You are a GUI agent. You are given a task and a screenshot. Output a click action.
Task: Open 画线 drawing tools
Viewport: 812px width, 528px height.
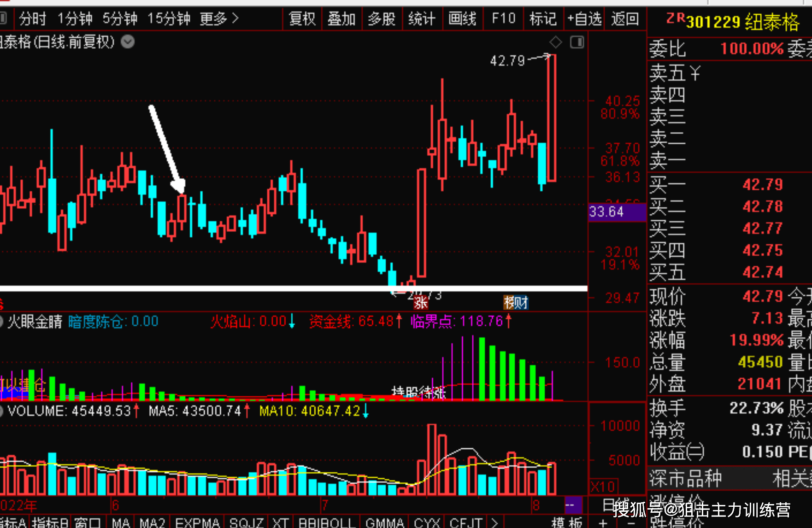462,19
